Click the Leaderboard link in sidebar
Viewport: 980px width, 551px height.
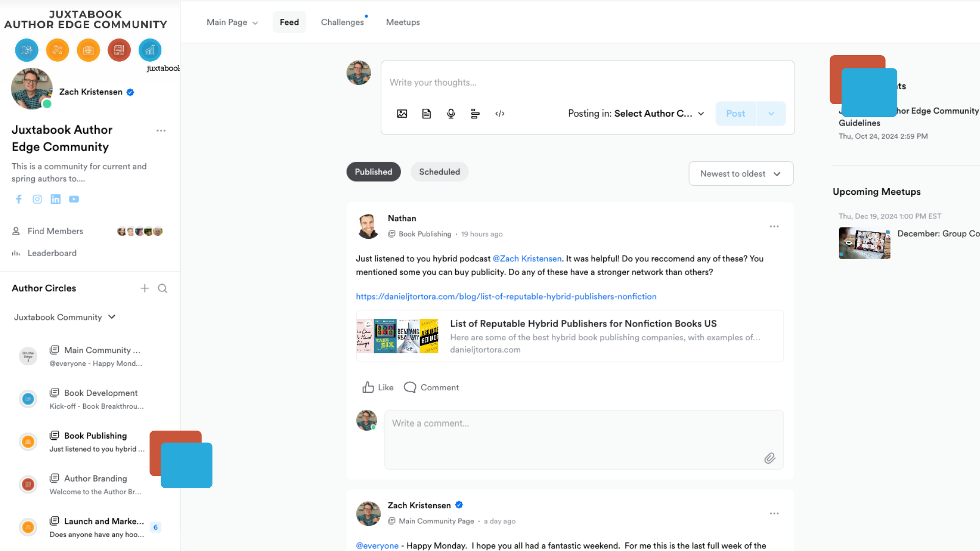pos(52,253)
